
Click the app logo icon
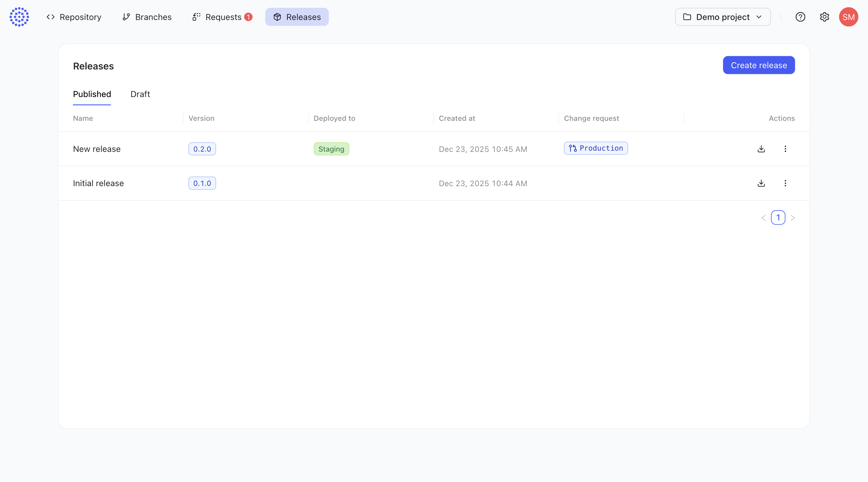pyautogui.click(x=19, y=17)
